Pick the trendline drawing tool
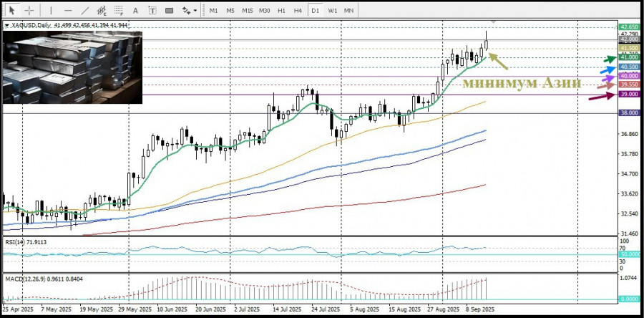The width and height of the screenshot is (644, 318). (x=84, y=11)
